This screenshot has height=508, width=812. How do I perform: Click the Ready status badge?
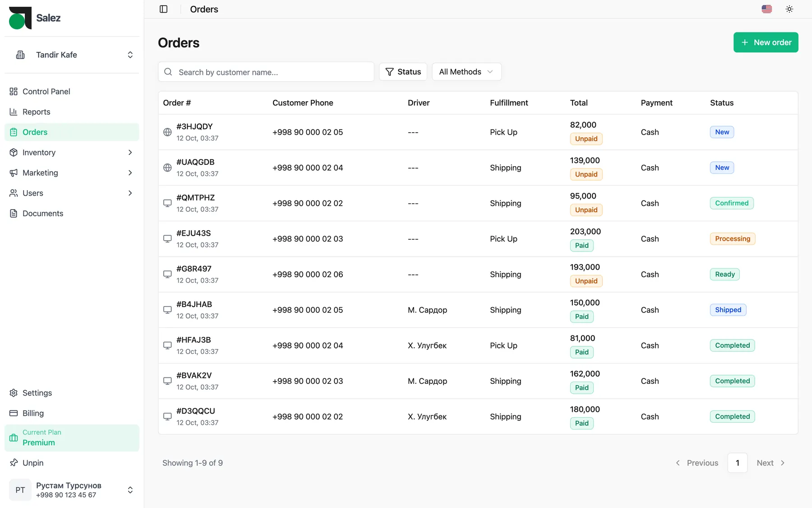click(x=724, y=275)
